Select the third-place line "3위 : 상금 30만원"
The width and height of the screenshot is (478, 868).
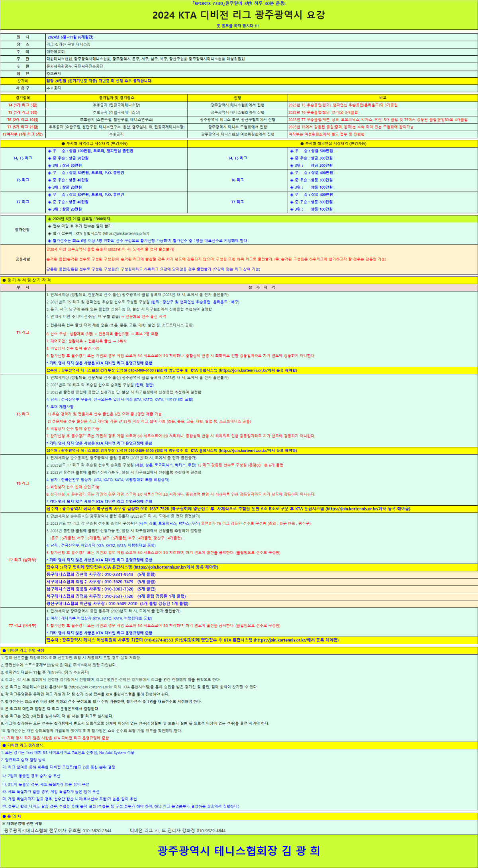click(x=65, y=165)
